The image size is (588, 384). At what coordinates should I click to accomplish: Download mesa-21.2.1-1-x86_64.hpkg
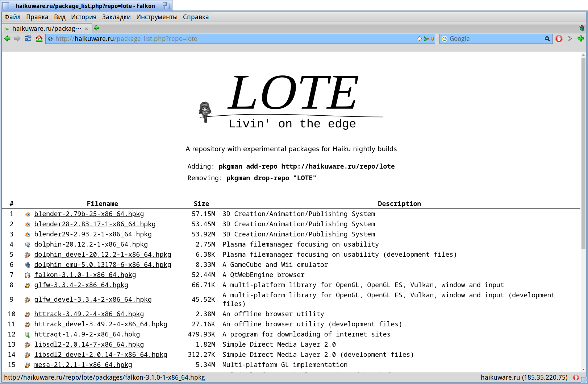[x=83, y=365]
